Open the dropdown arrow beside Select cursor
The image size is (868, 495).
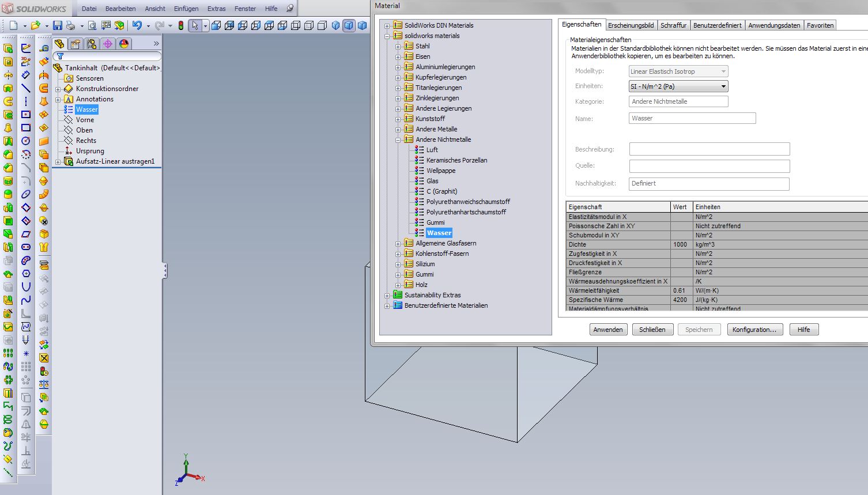click(205, 26)
